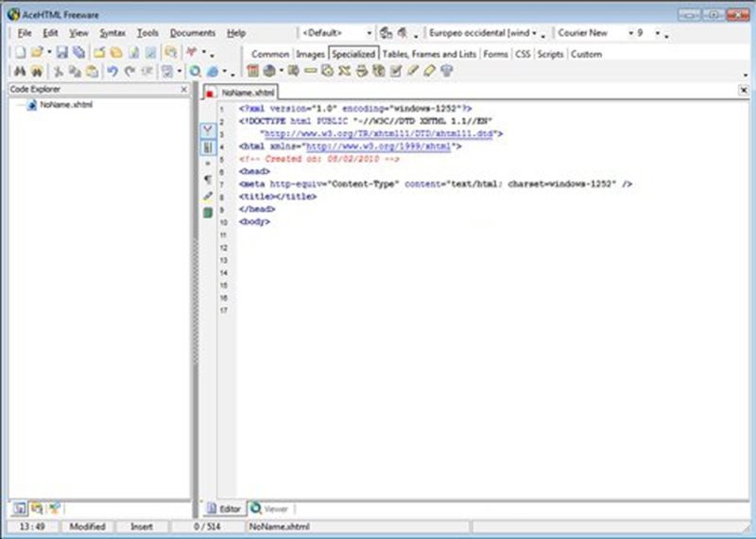The height and width of the screenshot is (539, 756).
Task: Open the <Default> dropdown
Action: point(369,33)
